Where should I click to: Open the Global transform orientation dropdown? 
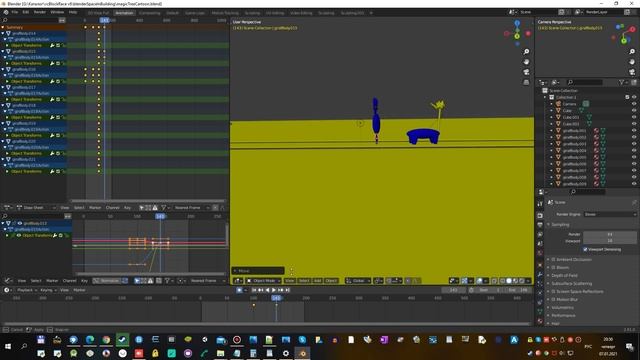[358, 281]
